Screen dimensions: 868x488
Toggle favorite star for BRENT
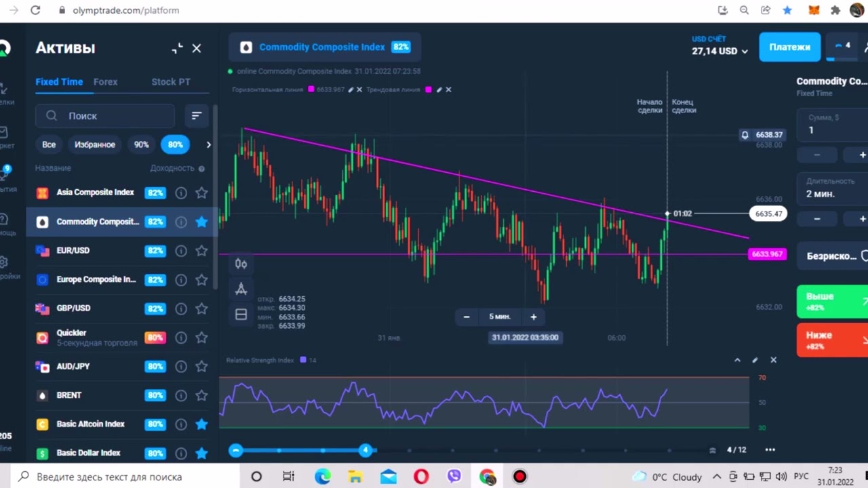(201, 395)
